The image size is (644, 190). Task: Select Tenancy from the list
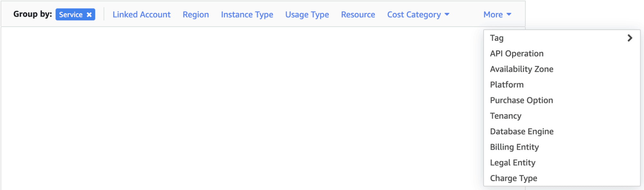pos(505,116)
